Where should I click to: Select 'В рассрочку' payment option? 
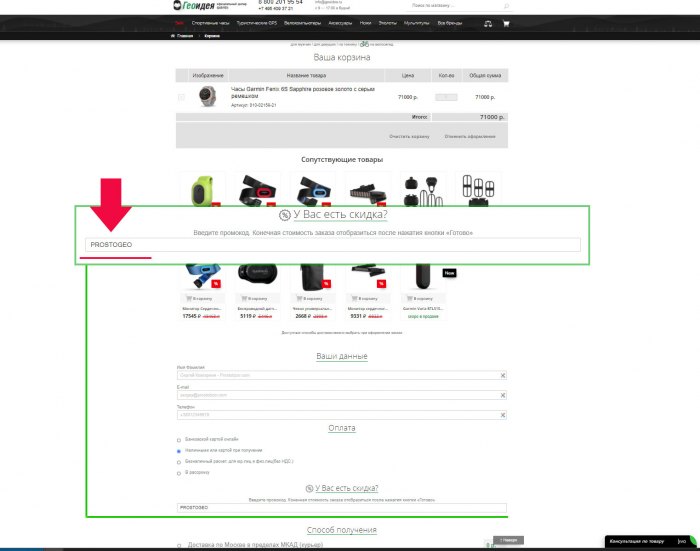pyautogui.click(x=179, y=473)
